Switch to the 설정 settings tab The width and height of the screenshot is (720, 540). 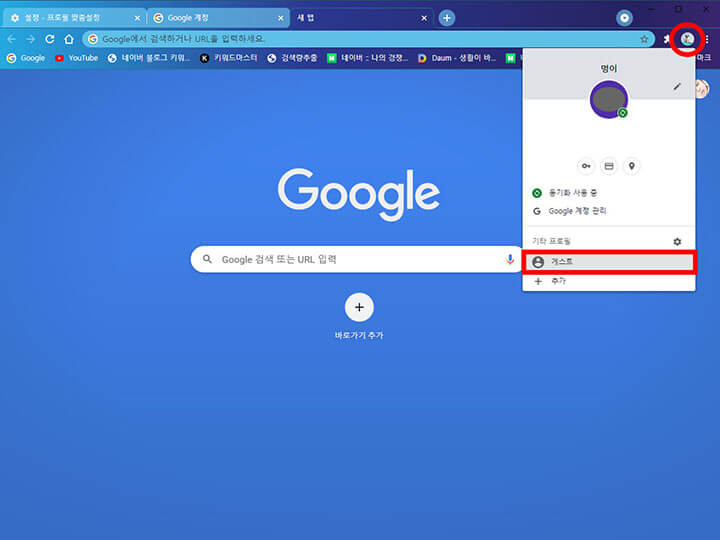(x=73, y=18)
